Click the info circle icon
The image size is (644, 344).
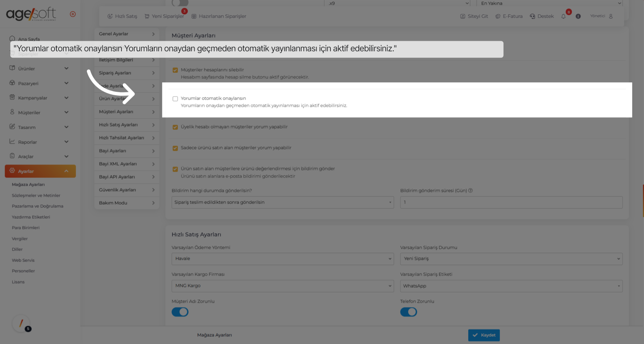pyautogui.click(x=578, y=16)
